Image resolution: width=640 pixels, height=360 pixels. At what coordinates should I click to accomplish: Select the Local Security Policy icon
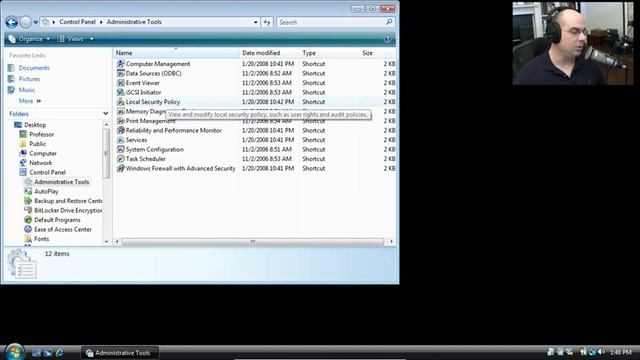point(120,102)
